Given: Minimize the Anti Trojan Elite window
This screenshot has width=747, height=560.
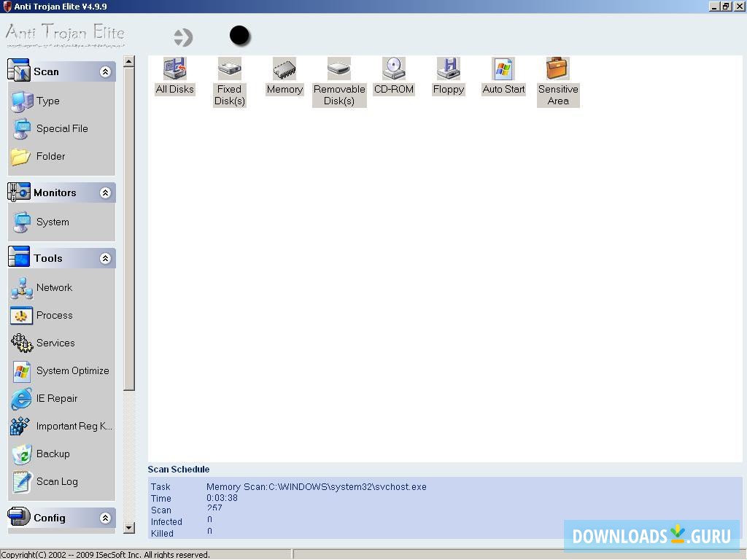Looking at the screenshot, I should pyautogui.click(x=714, y=6).
